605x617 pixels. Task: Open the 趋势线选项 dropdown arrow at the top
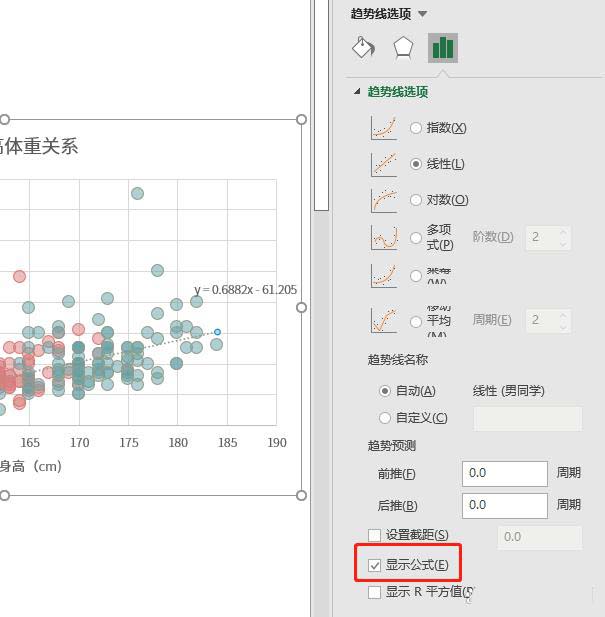tap(423, 14)
